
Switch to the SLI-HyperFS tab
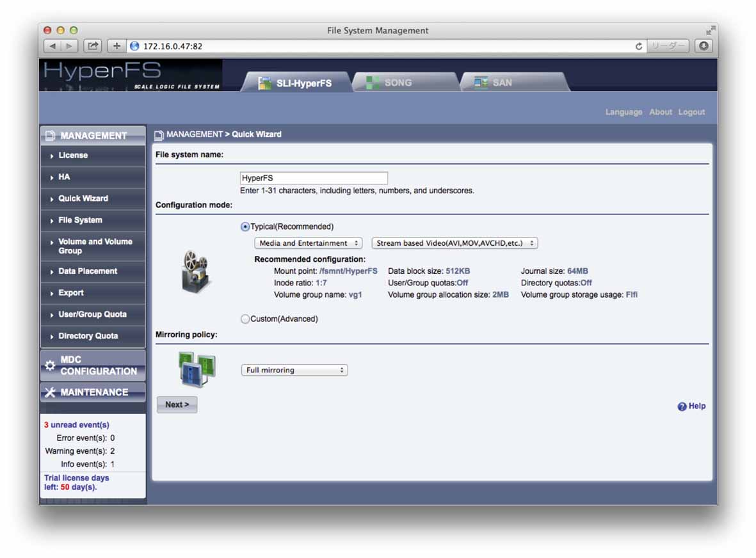pyautogui.click(x=296, y=82)
